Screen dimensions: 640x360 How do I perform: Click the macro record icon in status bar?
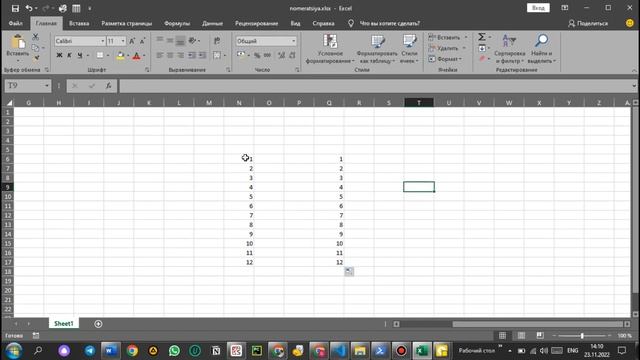coord(36,336)
